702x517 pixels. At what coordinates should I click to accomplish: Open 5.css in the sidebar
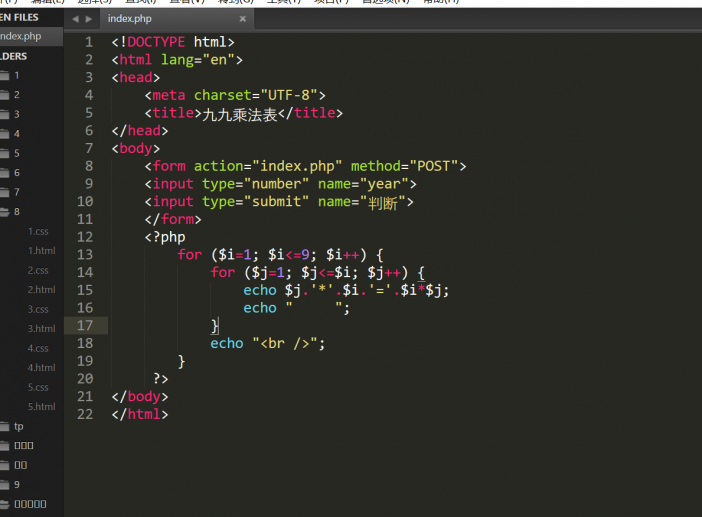(38, 387)
